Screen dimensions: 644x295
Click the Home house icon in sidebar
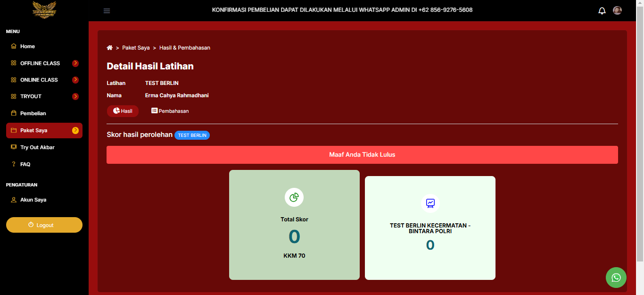pos(14,46)
